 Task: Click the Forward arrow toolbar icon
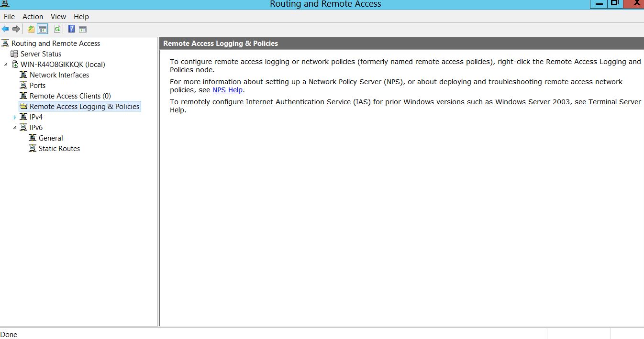16,29
